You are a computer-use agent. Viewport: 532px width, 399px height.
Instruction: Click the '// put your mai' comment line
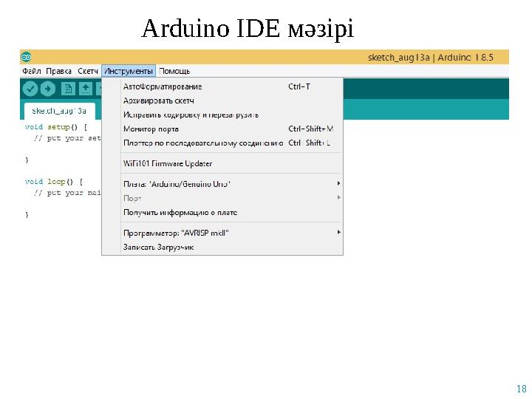point(67,193)
